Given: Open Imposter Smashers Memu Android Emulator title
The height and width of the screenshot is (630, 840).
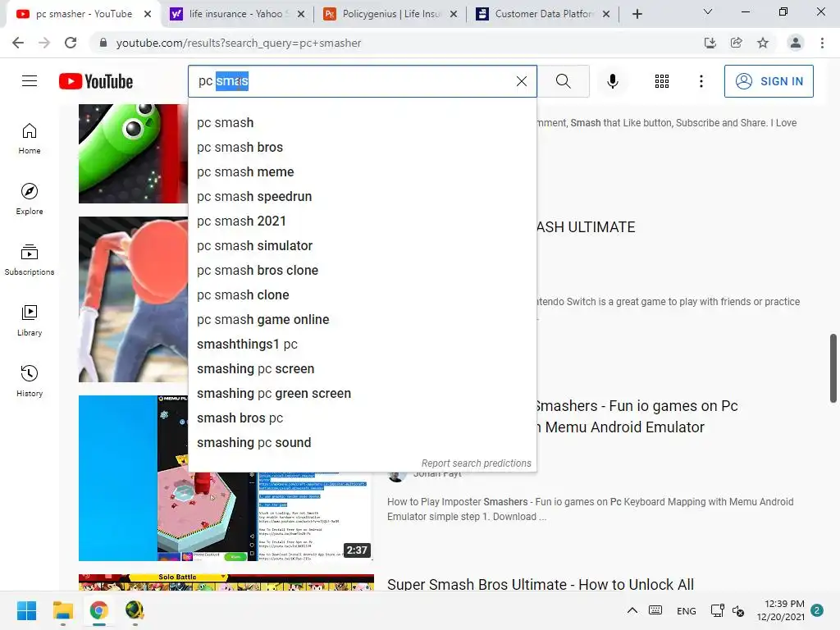Looking at the screenshot, I should pyautogui.click(x=636, y=417).
